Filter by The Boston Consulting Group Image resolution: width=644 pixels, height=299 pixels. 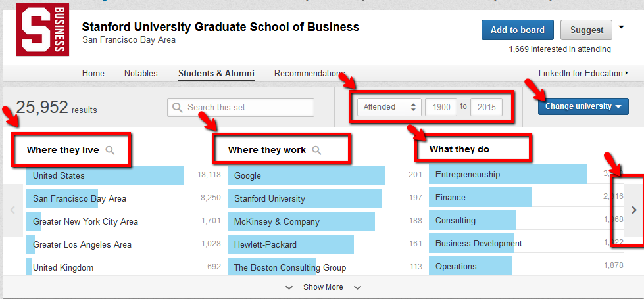(x=325, y=267)
